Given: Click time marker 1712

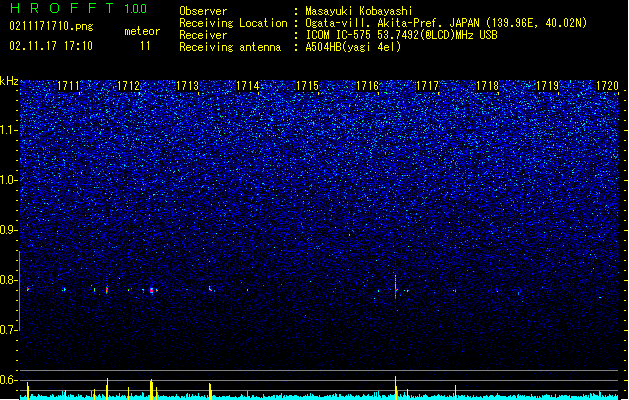Looking at the screenshot, I should tap(128, 86).
